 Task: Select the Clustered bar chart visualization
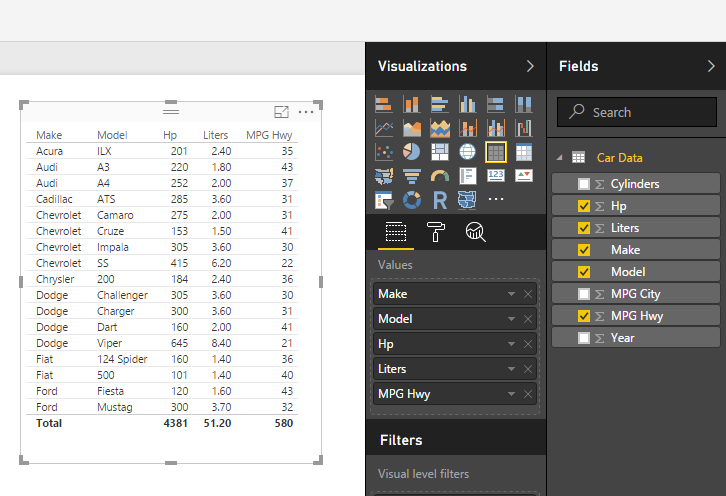click(x=439, y=104)
